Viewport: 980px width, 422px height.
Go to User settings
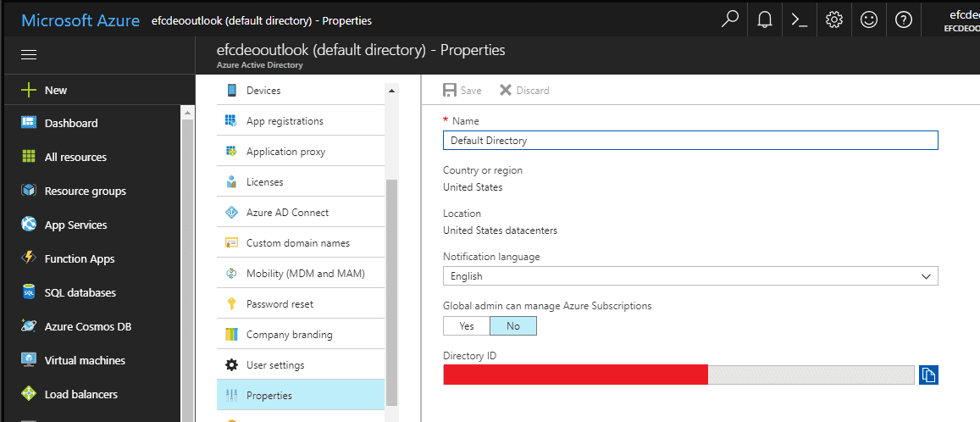coord(301,364)
